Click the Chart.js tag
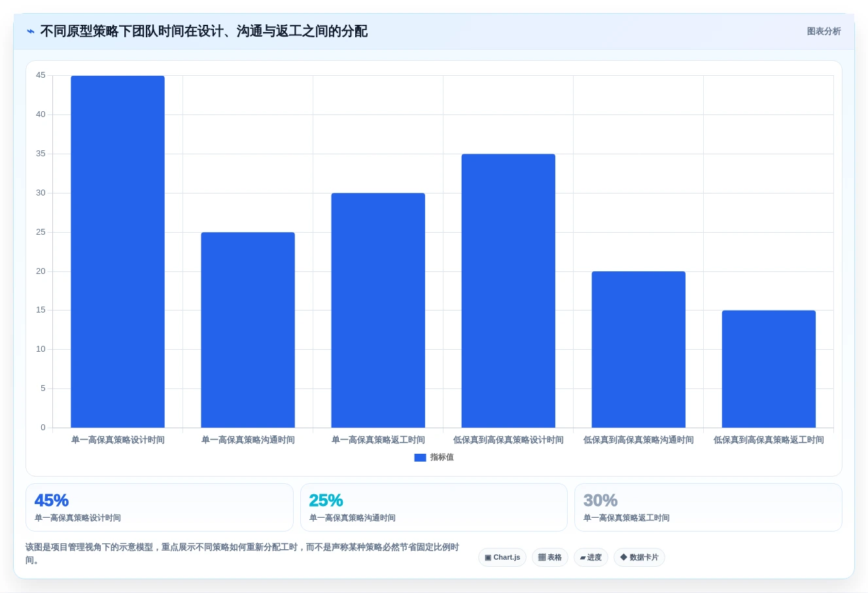Image resolution: width=868 pixels, height=593 pixels. [502, 558]
